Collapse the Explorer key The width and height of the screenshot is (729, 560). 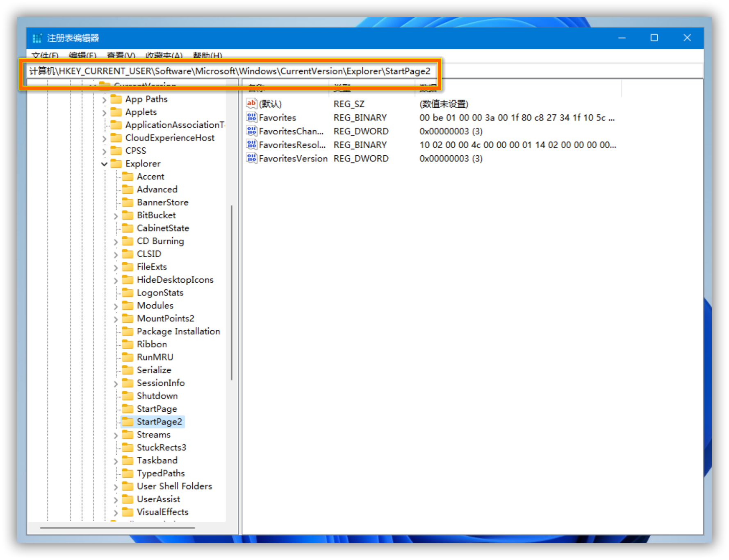coord(104,164)
